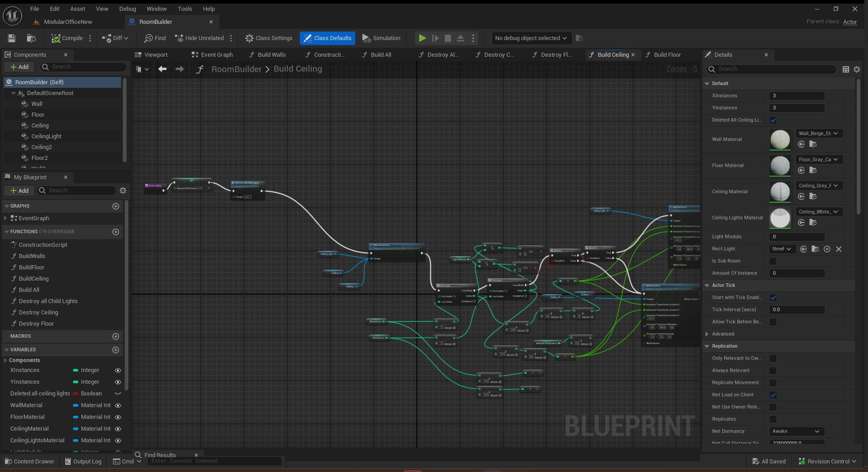
Task: Click the Class Defaults button
Action: (327, 38)
